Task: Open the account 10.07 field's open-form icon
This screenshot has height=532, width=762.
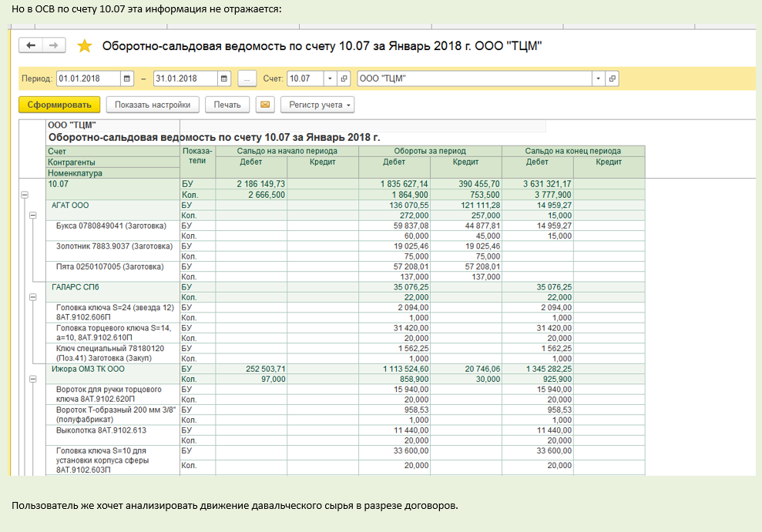Action: click(344, 79)
